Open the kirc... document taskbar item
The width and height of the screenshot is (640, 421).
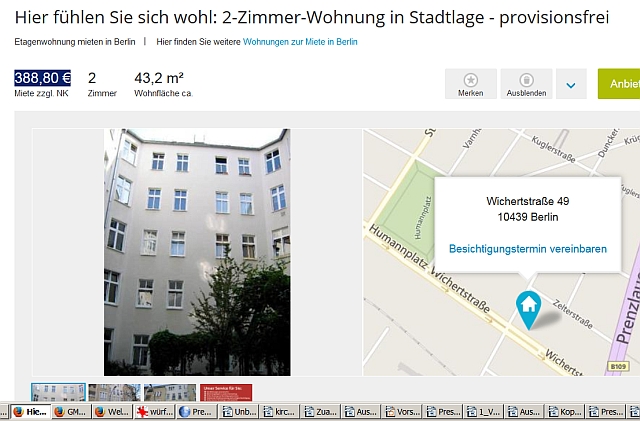(x=280, y=412)
